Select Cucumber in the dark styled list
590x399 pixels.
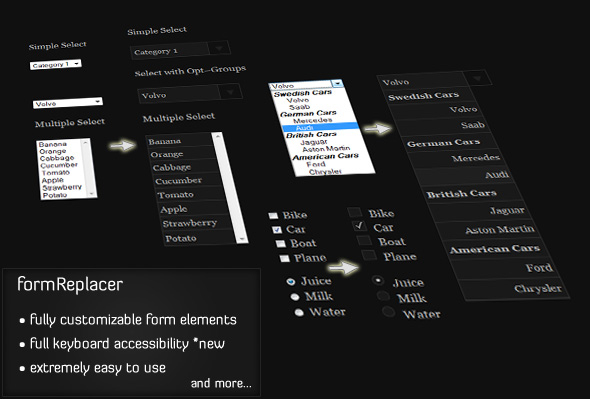point(187,180)
